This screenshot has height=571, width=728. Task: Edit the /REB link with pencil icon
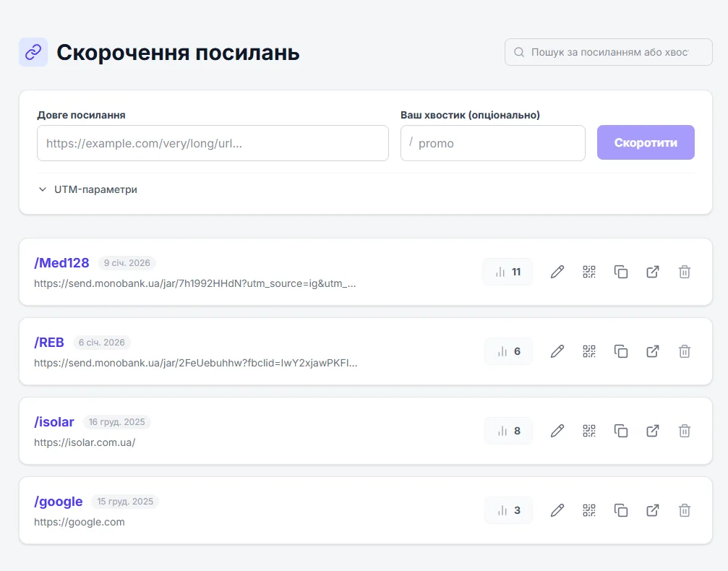pos(557,351)
